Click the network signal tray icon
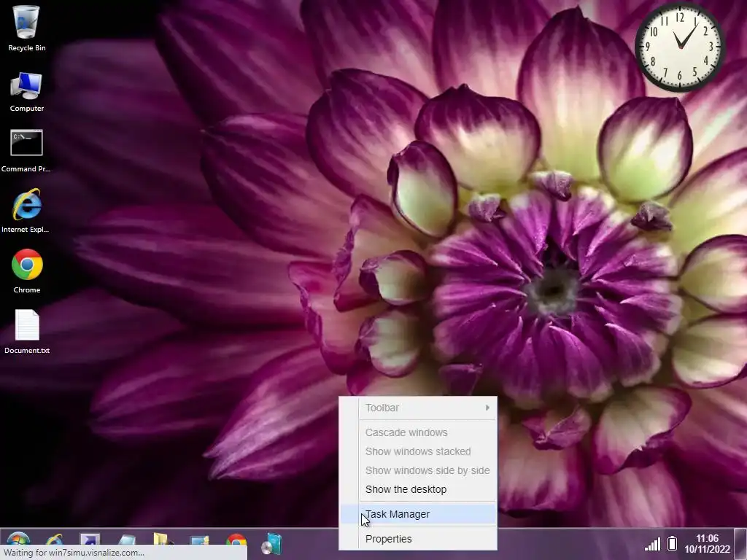The width and height of the screenshot is (747, 560). click(653, 544)
